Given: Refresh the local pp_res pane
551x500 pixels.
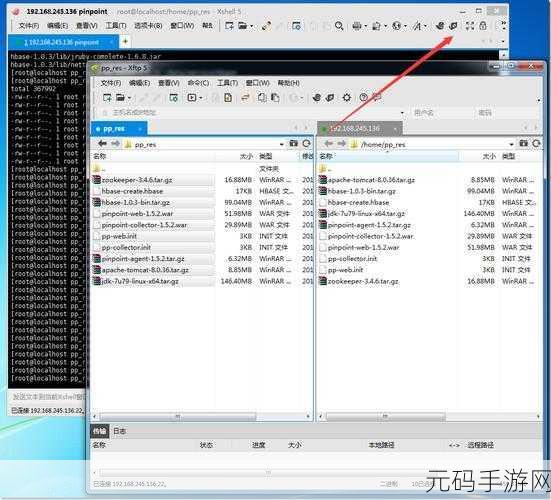Looking at the screenshot, I should (x=306, y=143).
